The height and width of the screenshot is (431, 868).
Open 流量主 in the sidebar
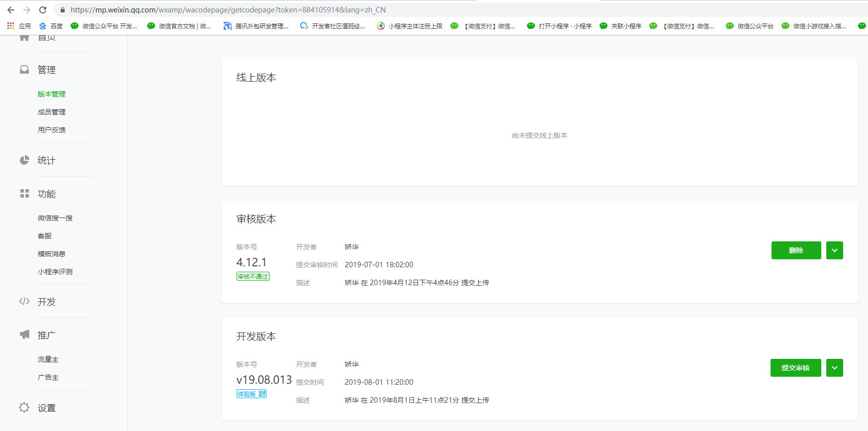tap(48, 359)
